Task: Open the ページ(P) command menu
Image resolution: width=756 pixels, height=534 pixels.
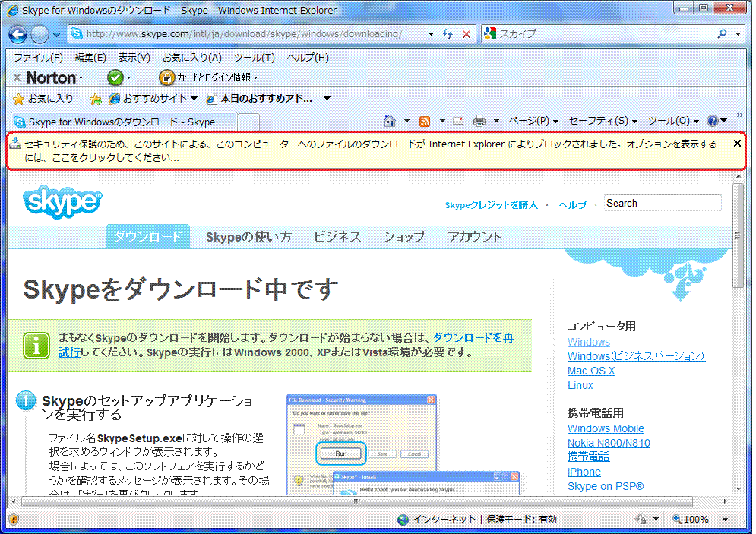Action: click(533, 121)
